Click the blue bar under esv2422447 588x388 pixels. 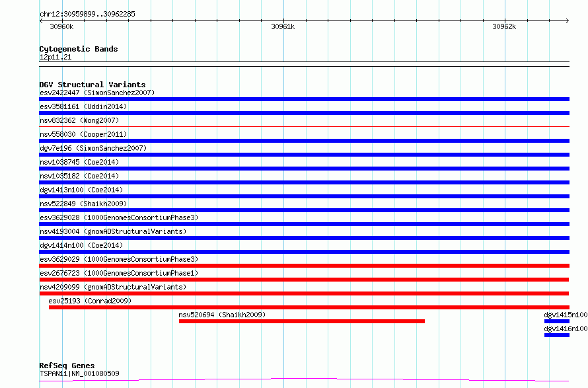tap(304, 99)
